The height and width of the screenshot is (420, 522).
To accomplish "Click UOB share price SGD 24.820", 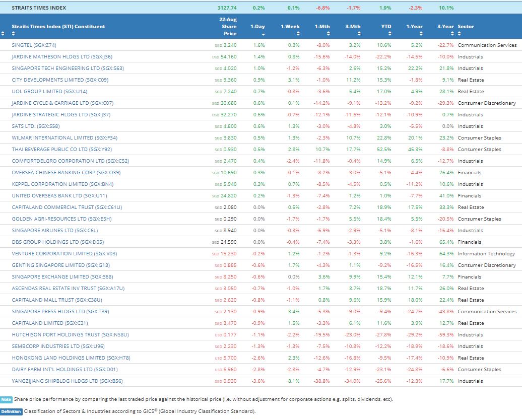I will tap(224, 196).
